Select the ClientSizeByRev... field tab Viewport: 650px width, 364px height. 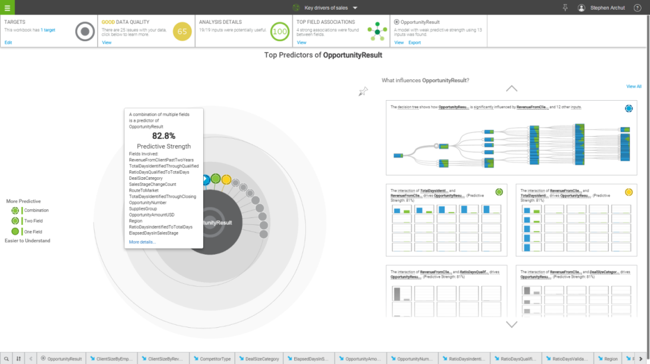[163, 359]
